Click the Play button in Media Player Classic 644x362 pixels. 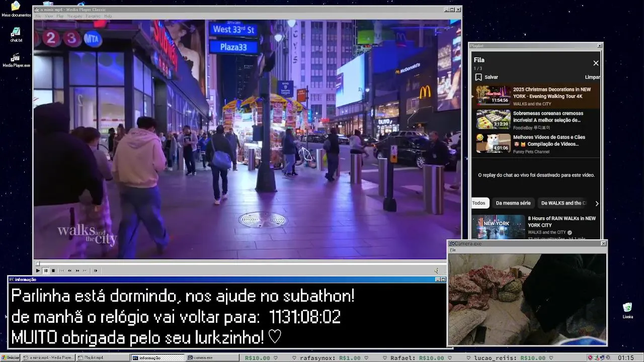[x=38, y=270]
